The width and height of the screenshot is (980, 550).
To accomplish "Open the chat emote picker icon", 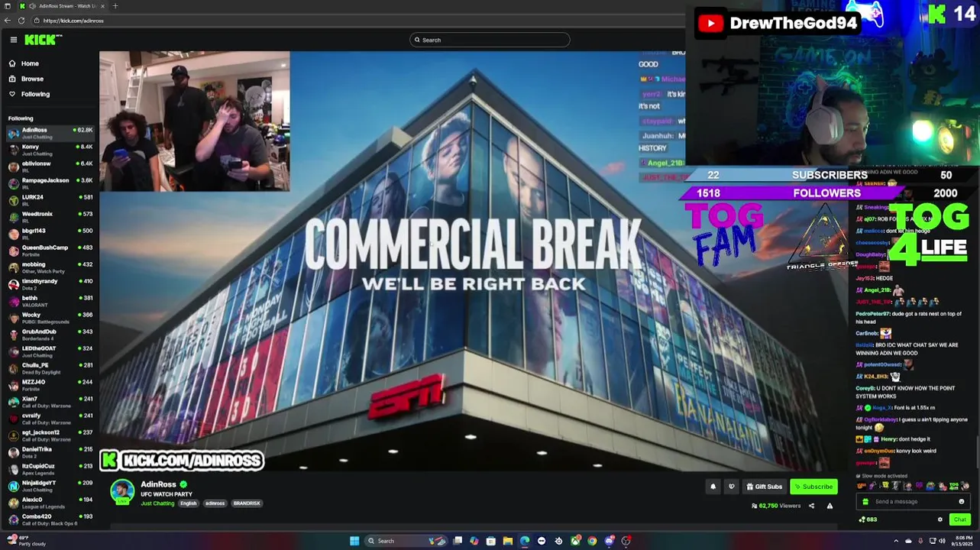I will [962, 502].
